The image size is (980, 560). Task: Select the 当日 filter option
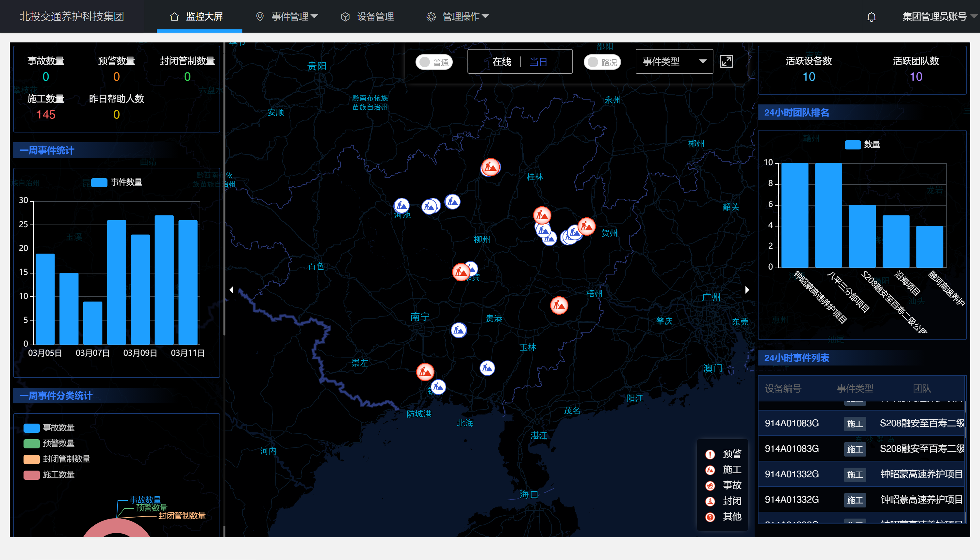pos(538,62)
